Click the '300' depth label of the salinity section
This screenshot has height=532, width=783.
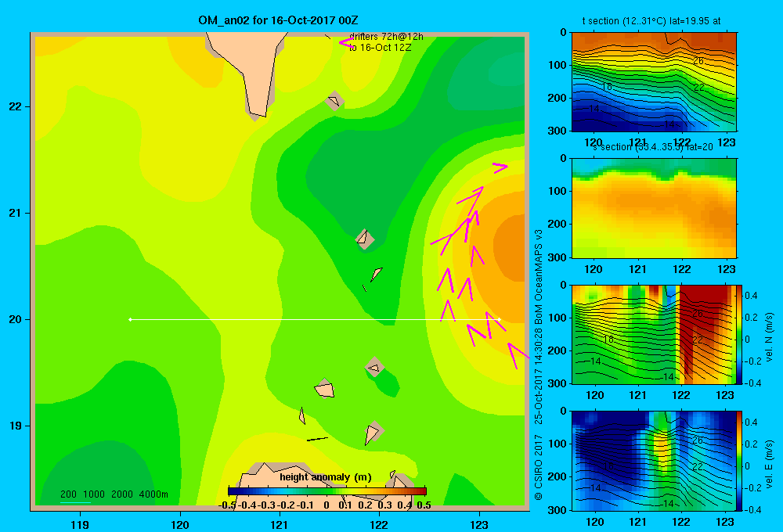coord(557,257)
